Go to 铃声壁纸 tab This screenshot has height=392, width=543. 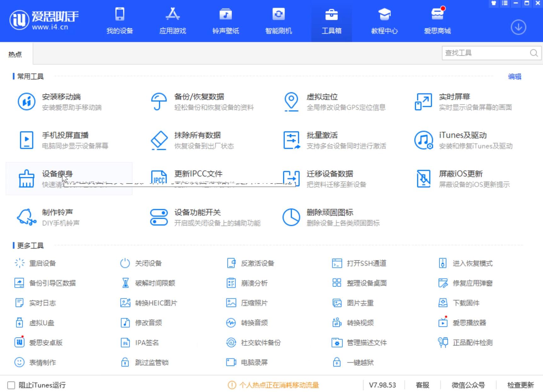[226, 21]
